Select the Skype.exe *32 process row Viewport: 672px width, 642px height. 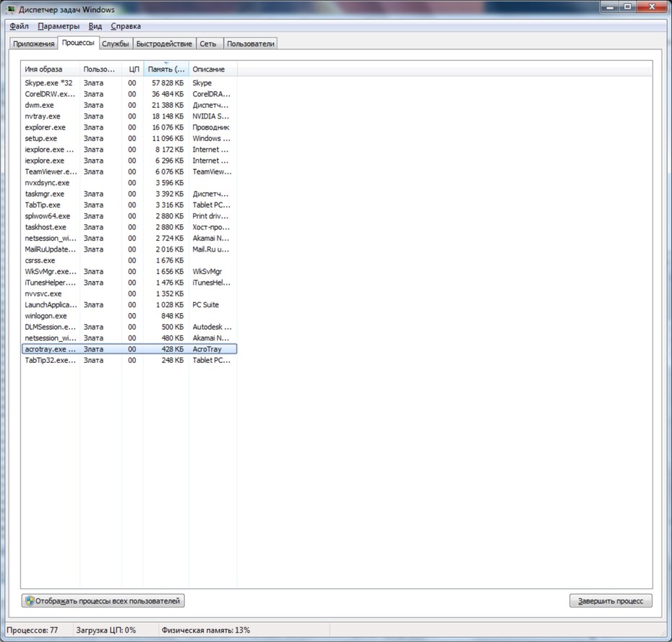pos(129,82)
